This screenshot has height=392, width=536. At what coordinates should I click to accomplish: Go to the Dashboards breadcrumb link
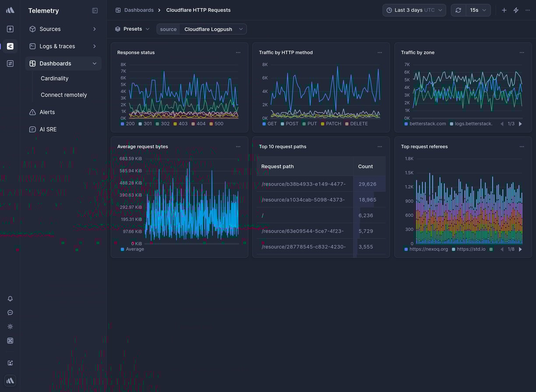click(x=138, y=10)
